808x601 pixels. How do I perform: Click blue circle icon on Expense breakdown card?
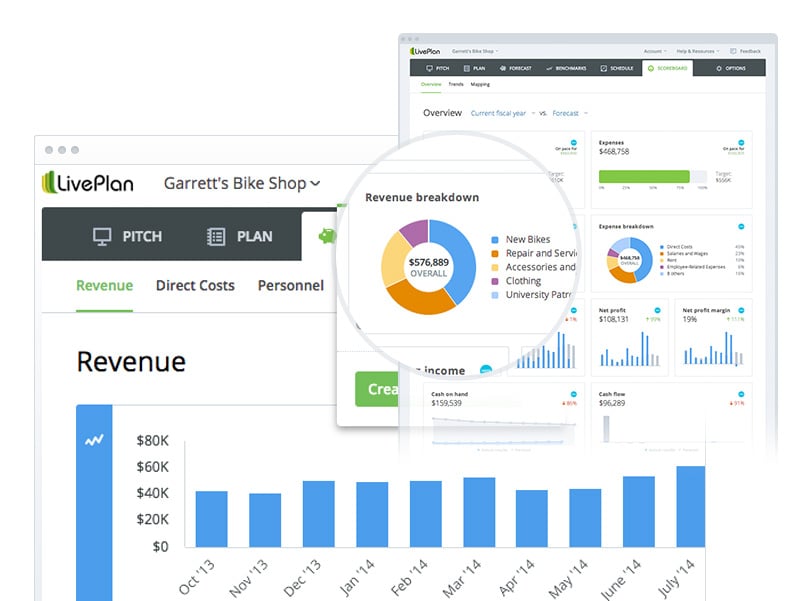click(741, 227)
